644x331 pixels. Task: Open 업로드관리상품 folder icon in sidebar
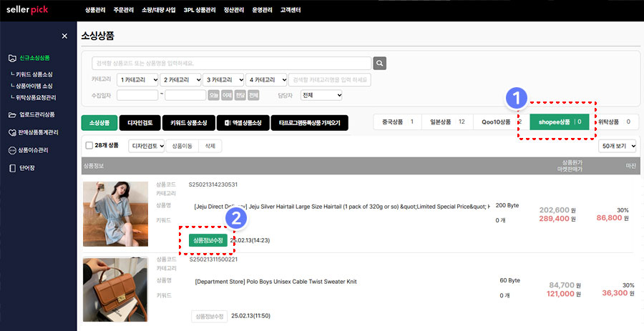[11, 114]
